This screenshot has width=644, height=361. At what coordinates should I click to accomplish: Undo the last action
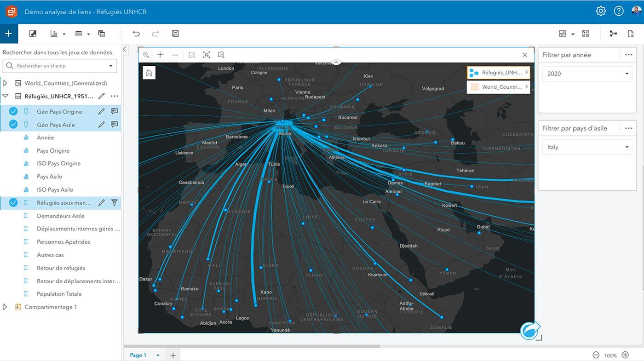(136, 34)
